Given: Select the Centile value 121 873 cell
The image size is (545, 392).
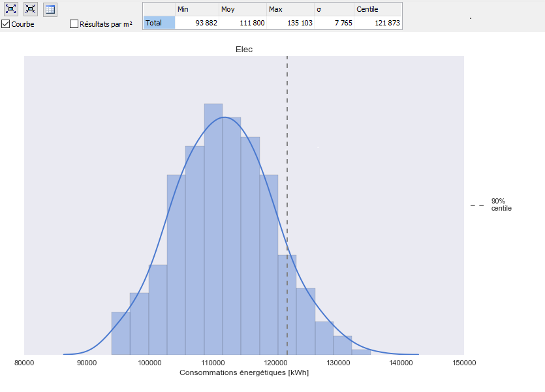Looking at the screenshot, I should (x=378, y=23).
